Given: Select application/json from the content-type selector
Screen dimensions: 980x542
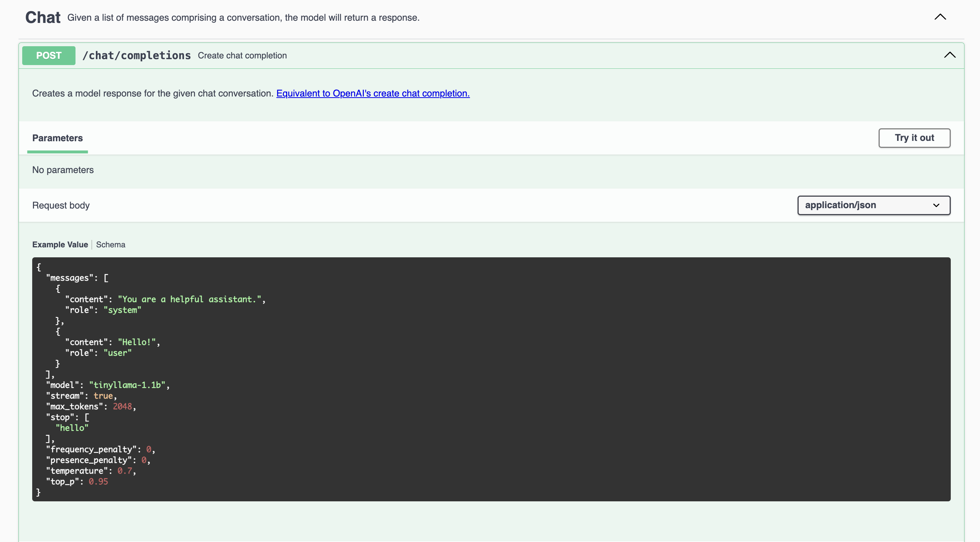Looking at the screenshot, I should pyautogui.click(x=873, y=205).
